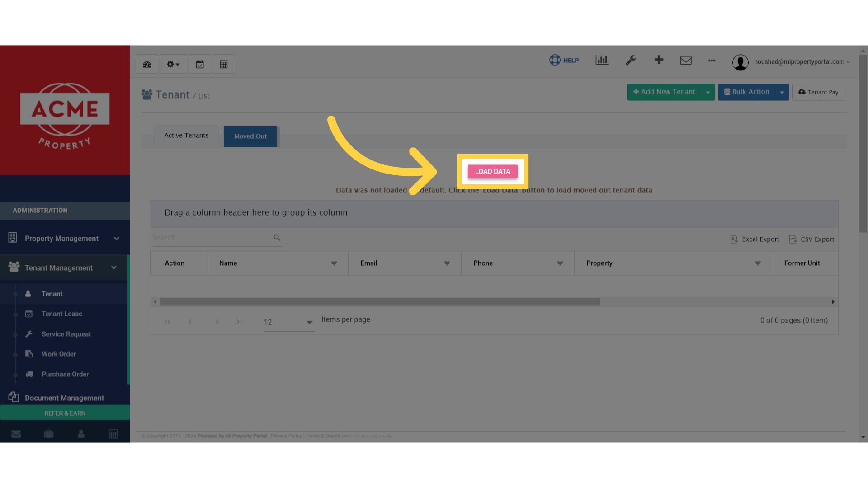Expand the Bulk Action dropdown arrow
The width and height of the screenshot is (868, 488).
[782, 92]
